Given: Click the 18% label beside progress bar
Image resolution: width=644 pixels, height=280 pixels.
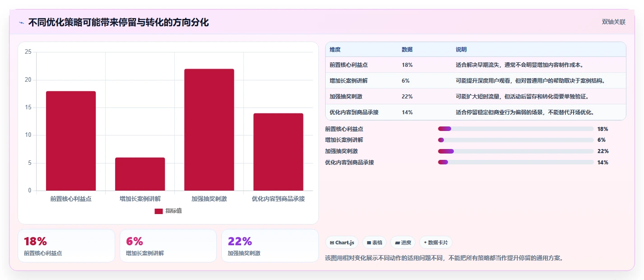Looking at the screenshot, I should click(x=603, y=129).
